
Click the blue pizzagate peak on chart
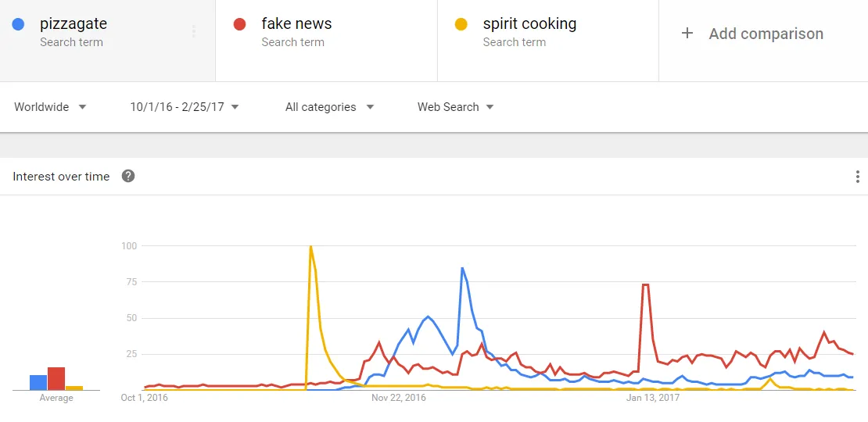[x=462, y=268]
